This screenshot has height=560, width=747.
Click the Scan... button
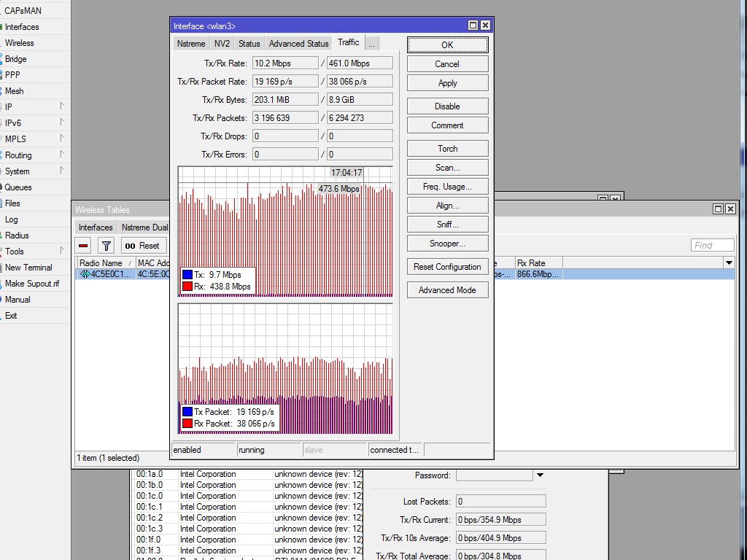447,168
